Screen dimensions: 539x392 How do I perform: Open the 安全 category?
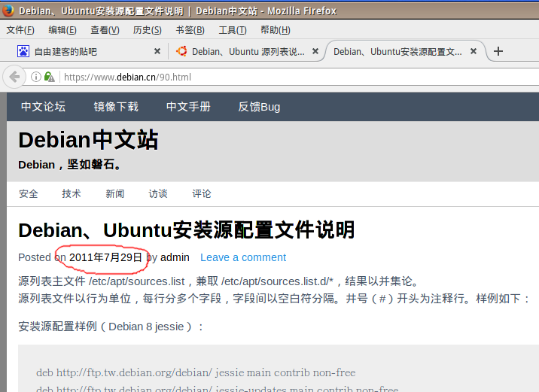(28, 194)
